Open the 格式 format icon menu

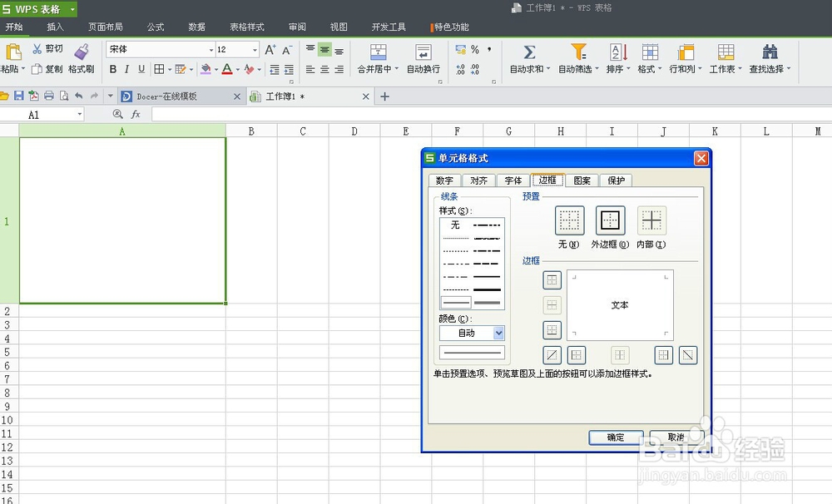coord(650,52)
